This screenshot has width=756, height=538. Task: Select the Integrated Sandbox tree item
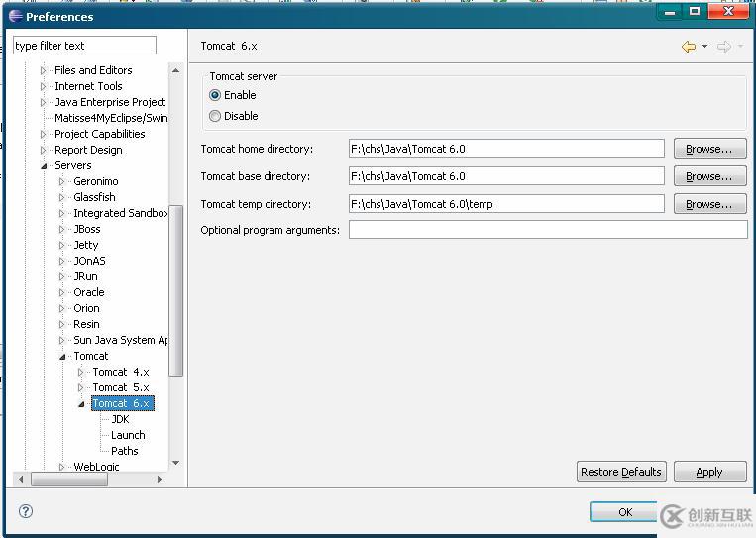point(121,213)
